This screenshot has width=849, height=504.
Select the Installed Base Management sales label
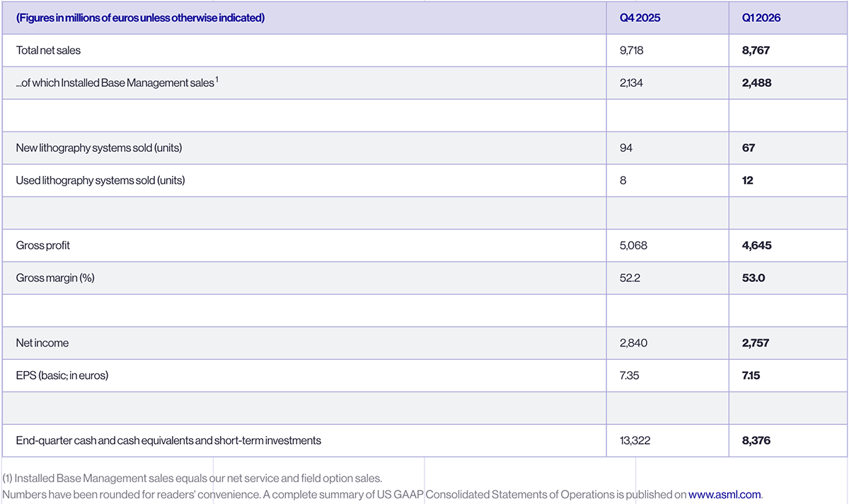116,83
